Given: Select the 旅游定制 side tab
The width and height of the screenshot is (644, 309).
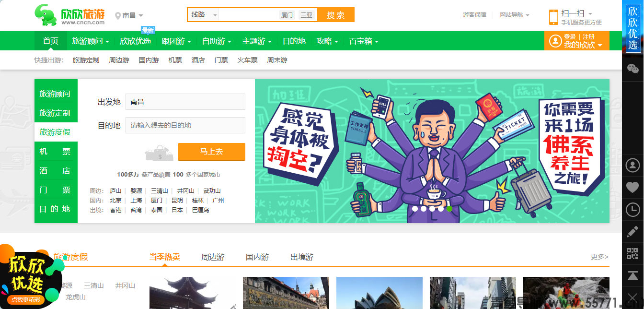Looking at the screenshot, I should pos(55,113).
